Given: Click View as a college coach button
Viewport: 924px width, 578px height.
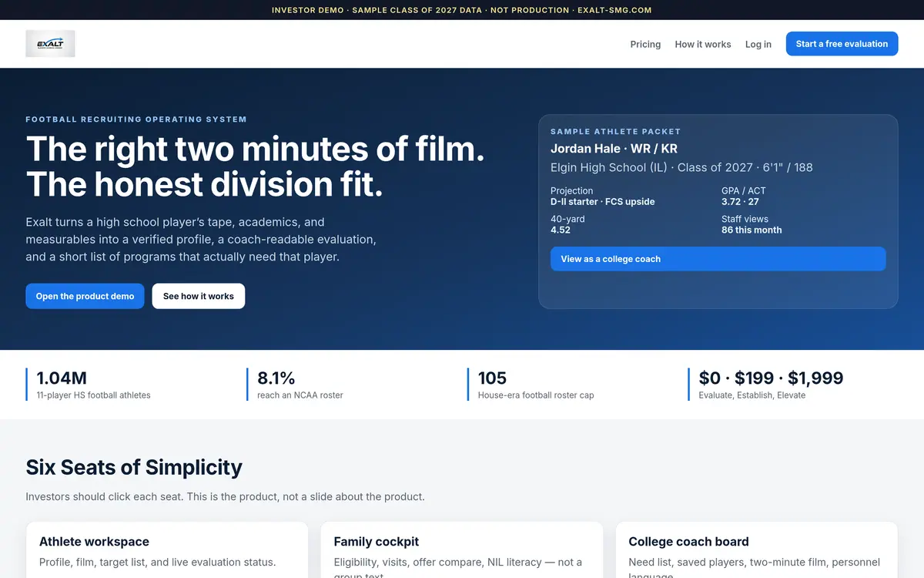Looking at the screenshot, I should (718, 259).
